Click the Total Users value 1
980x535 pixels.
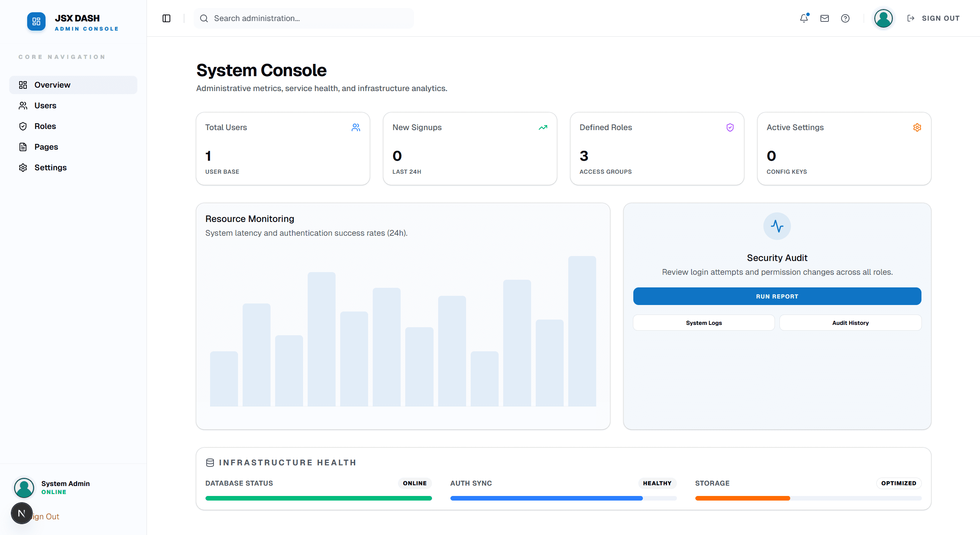pos(208,156)
